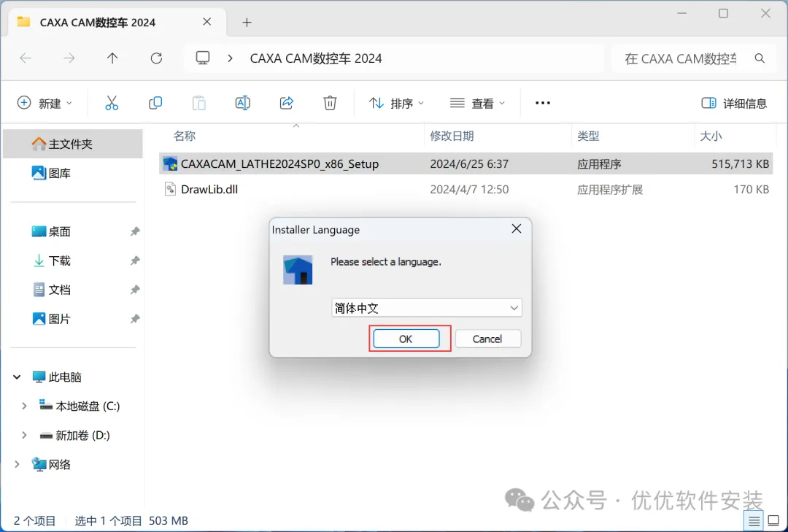
Task: Switch to details list view icon in status bar
Action: point(754,521)
